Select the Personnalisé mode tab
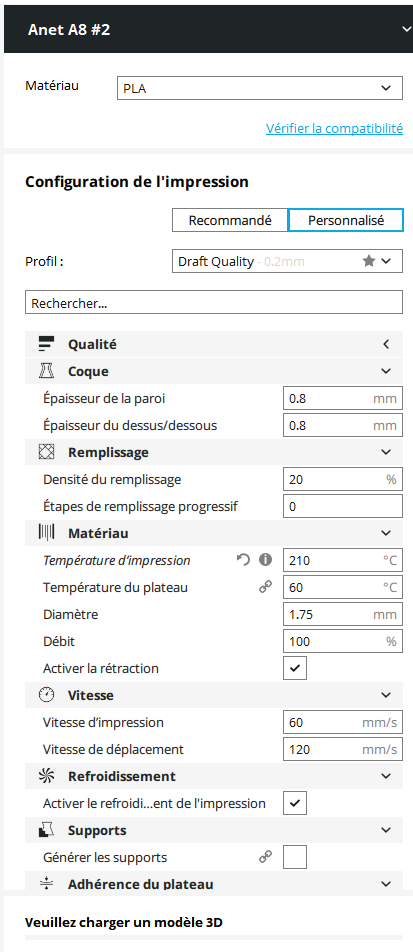This screenshot has height=952, width=413. [346, 220]
